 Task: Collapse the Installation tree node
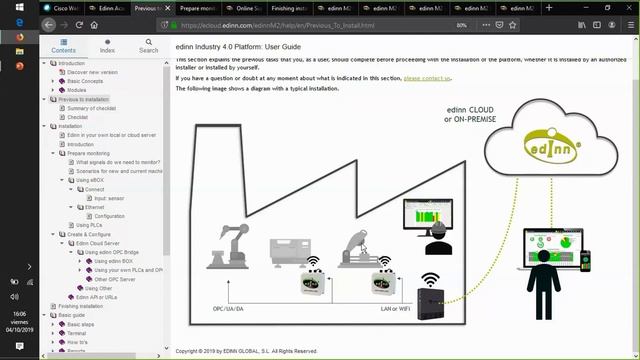[x=44, y=126]
